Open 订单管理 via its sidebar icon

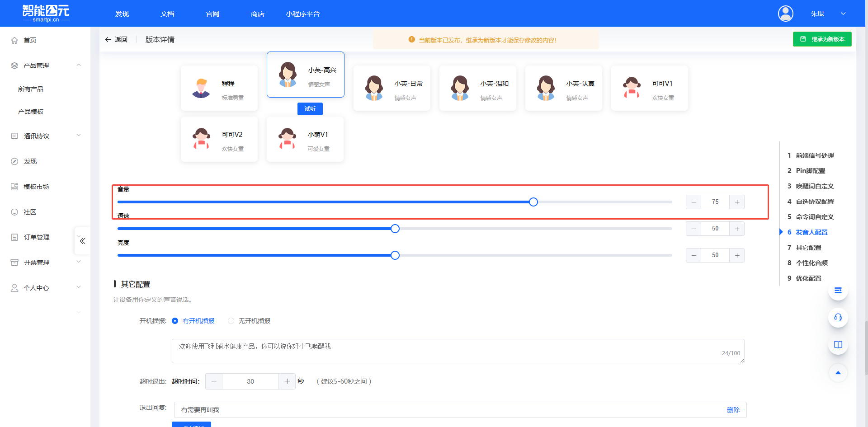14,237
